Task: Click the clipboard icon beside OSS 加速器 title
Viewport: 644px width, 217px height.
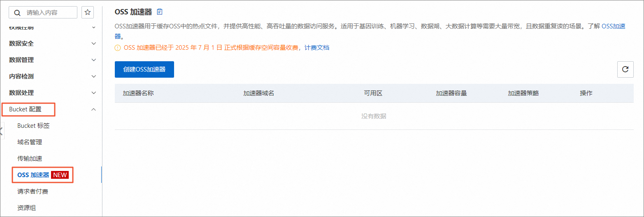Action: [160, 12]
